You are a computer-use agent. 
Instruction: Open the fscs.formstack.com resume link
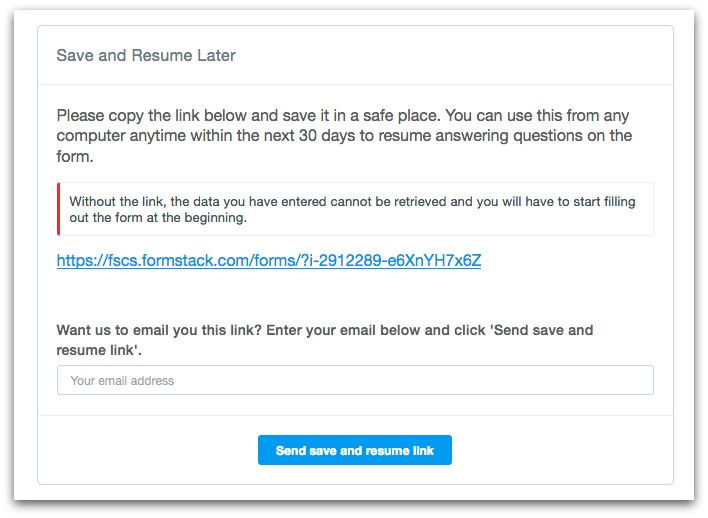[x=269, y=261]
